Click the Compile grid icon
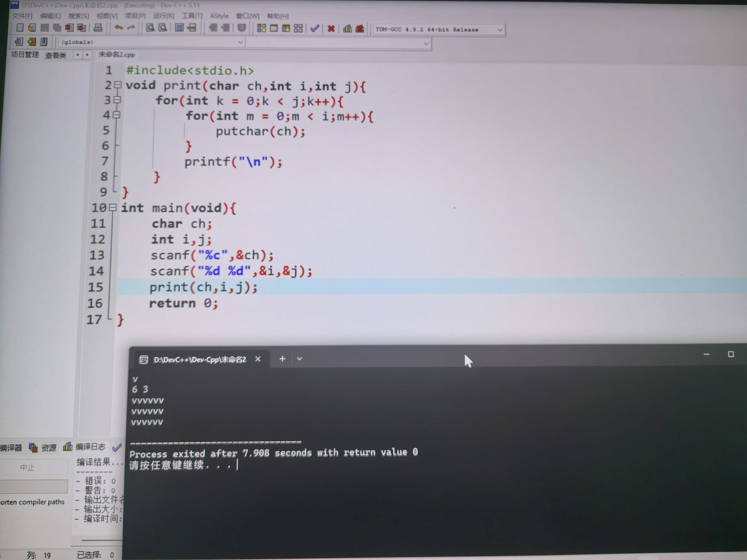Screen dimensions: 747x560 coord(261,28)
